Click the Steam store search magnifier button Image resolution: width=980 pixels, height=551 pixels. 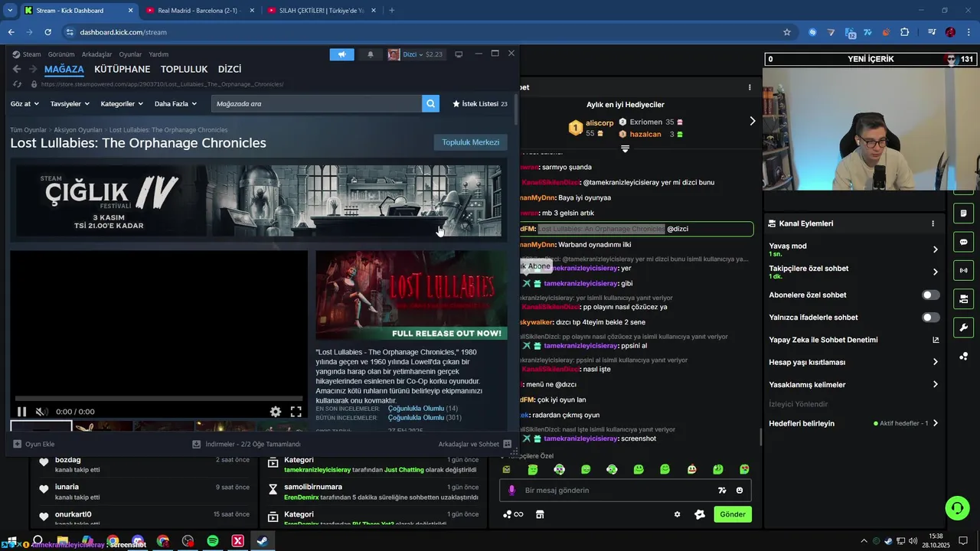430,103
